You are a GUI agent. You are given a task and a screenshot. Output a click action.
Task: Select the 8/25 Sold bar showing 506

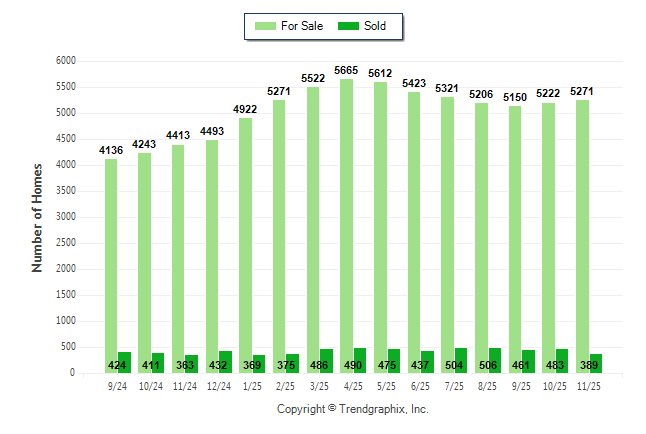click(495, 360)
